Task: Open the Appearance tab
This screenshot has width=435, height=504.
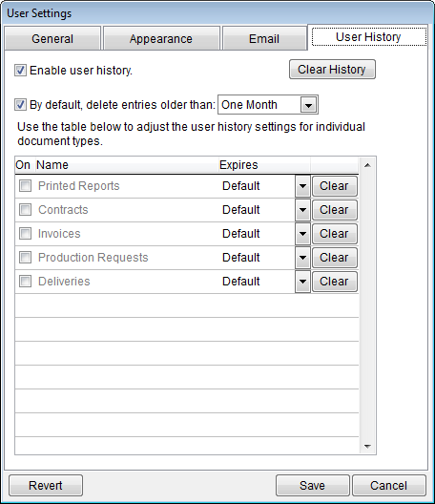Action: pyautogui.click(x=161, y=38)
